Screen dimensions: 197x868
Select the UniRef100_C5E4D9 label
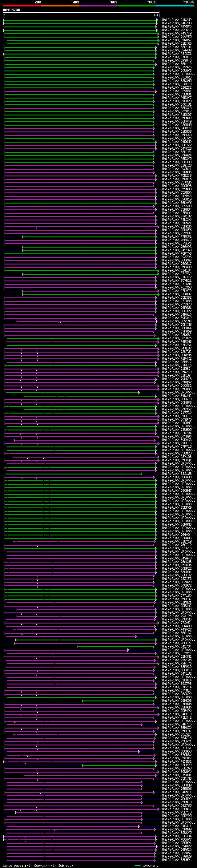click(x=177, y=267)
